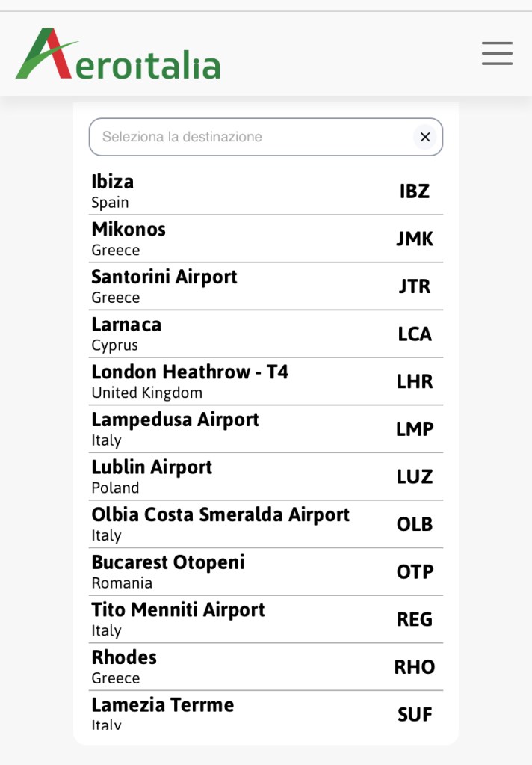Screen dimensions: 532x765
Task: Click the OTP airport code
Action: pyautogui.click(x=415, y=572)
